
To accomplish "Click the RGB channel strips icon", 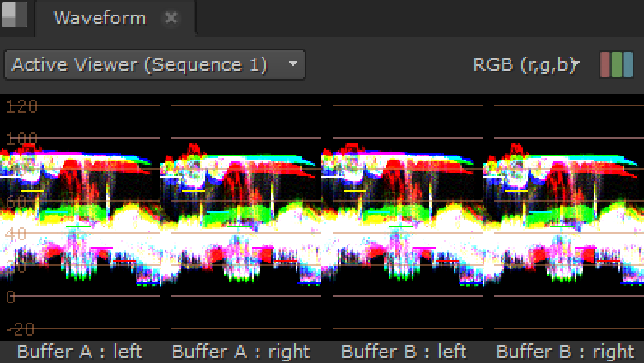I will point(616,64).
